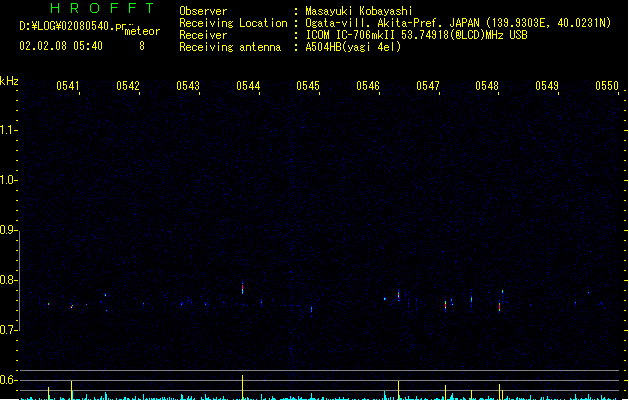Viewport: 629px width, 400px height.
Task: Select antenna value A504HB(yagi 4el)
Action: click(353, 47)
